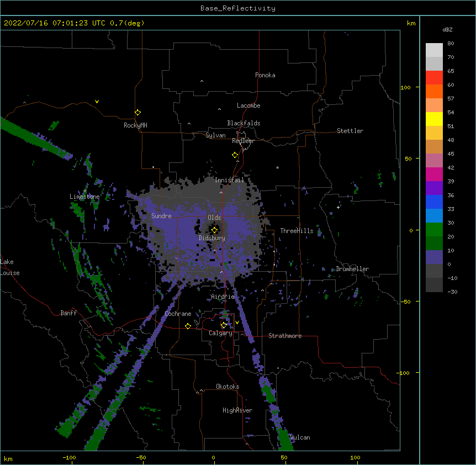Click the HighRiver label

(x=237, y=410)
